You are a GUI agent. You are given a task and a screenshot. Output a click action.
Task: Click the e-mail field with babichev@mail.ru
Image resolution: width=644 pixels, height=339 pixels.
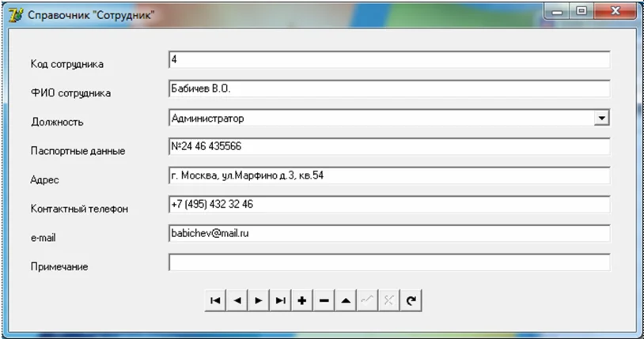pos(389,234)
